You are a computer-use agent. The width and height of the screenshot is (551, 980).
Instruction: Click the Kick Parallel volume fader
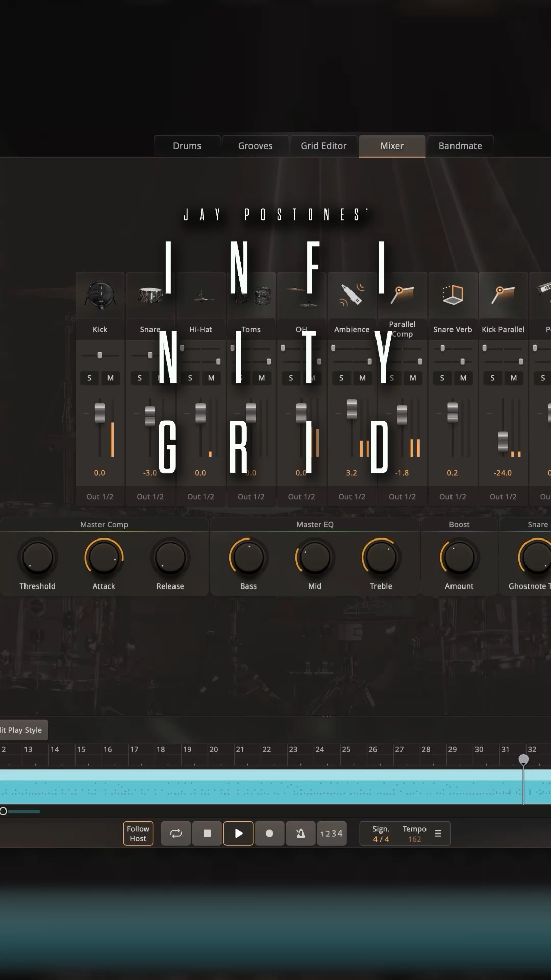coord(503,442)
